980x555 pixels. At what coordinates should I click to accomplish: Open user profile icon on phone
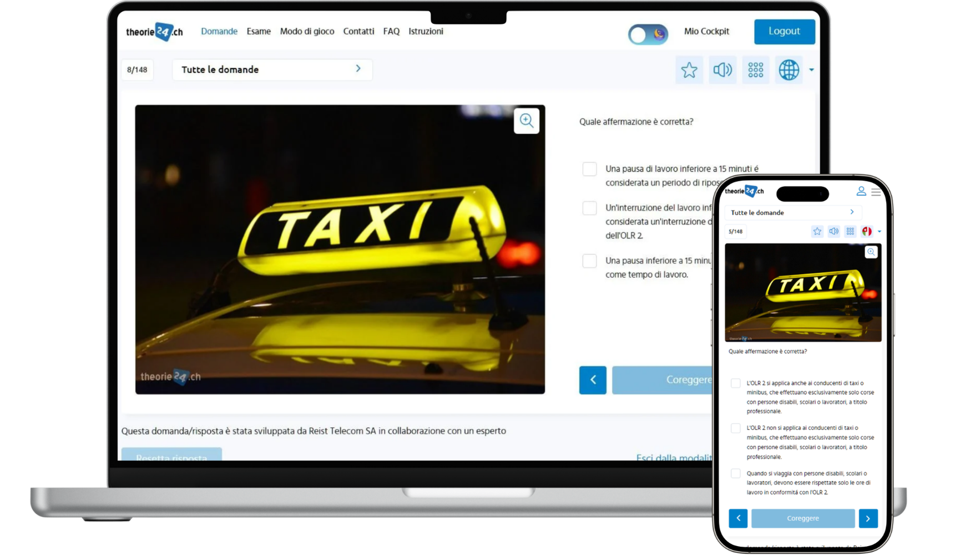[861, 191]
